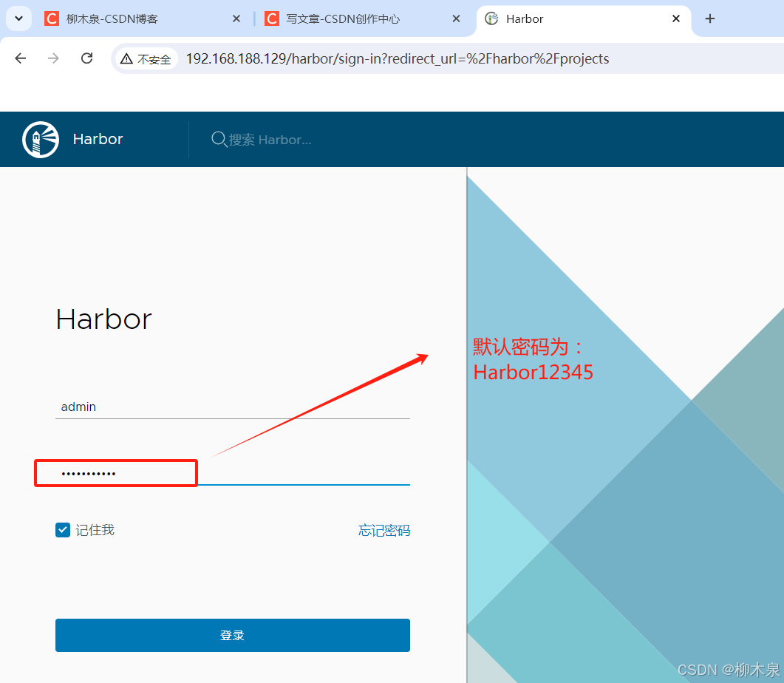This screenshot has width=784, height=683.
Task: Click the 忘记密码 link
Action: click(384, 531)
